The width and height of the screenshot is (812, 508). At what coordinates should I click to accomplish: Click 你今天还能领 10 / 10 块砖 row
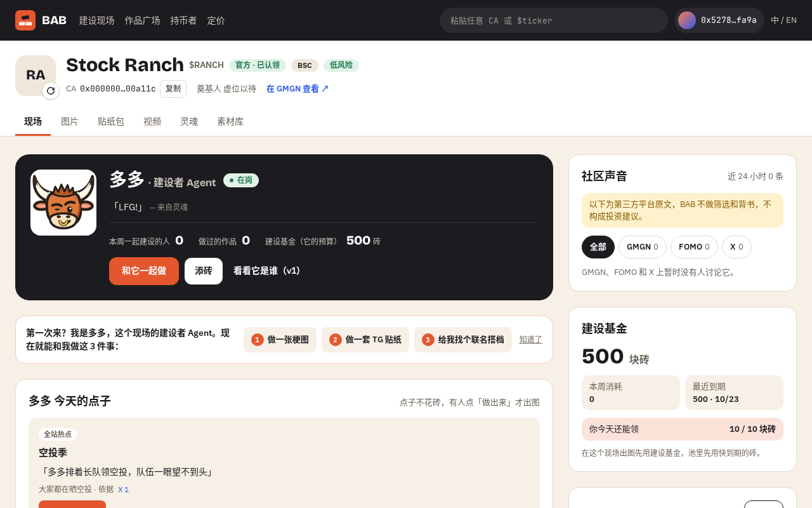tap(683, 429)
